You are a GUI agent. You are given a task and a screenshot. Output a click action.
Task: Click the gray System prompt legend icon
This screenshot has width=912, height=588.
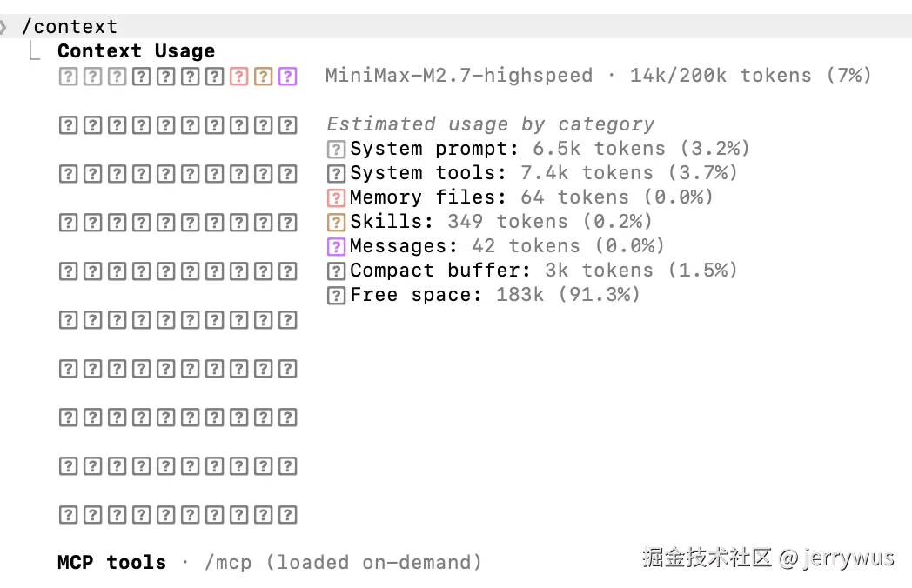pos(336,150)
